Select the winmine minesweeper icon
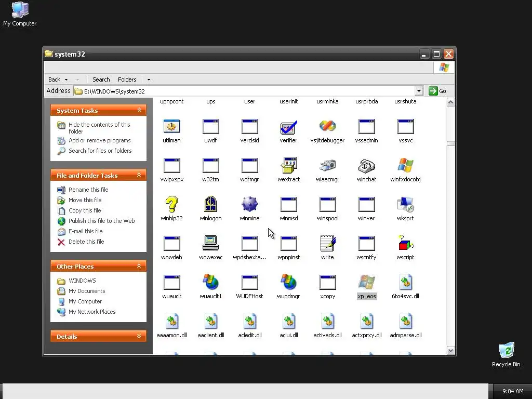The image size is (532, 399). pos(250,205)
